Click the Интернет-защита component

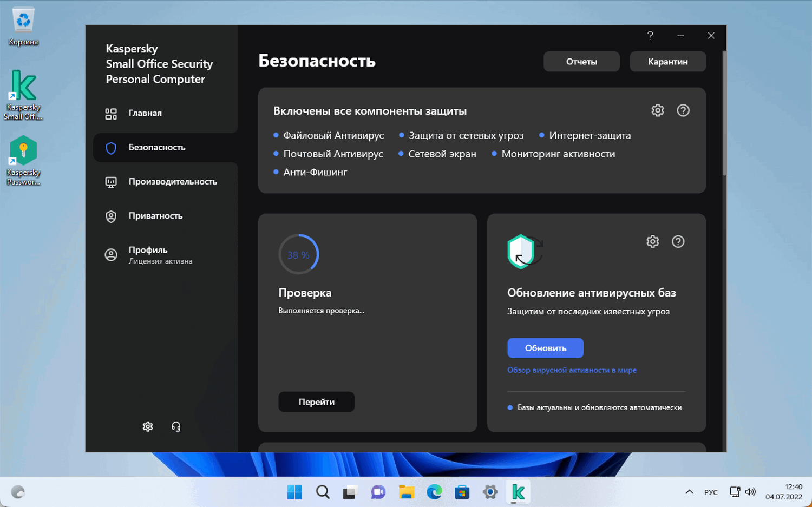590,135
